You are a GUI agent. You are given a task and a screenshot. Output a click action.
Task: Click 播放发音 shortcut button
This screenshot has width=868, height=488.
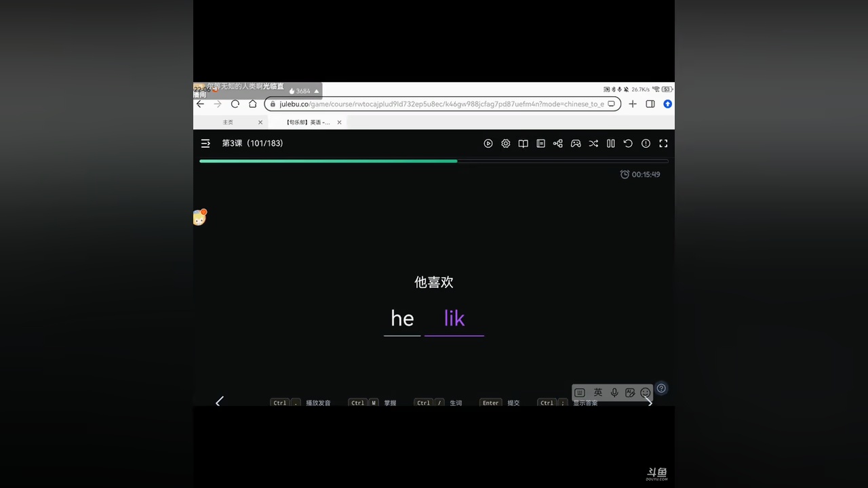tap(300, 403)
